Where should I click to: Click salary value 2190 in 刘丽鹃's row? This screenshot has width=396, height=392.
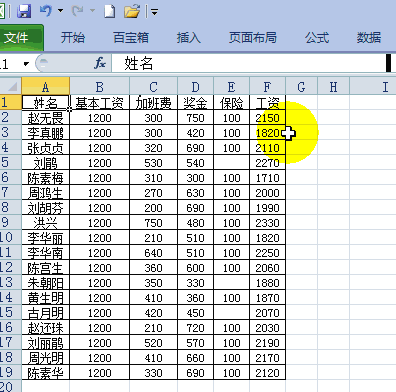click(267, 342)
